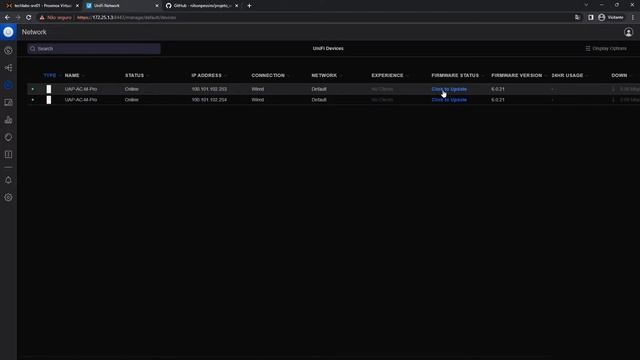The width and height of the screenshot is (640, 360).
Task: Sort by the NETWORK column header
Action: tap(324, 76)
